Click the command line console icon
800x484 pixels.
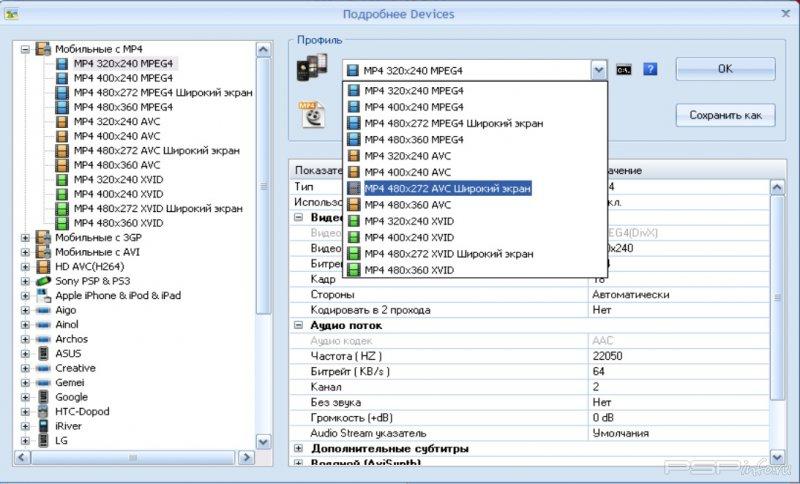tap(624, 70)
